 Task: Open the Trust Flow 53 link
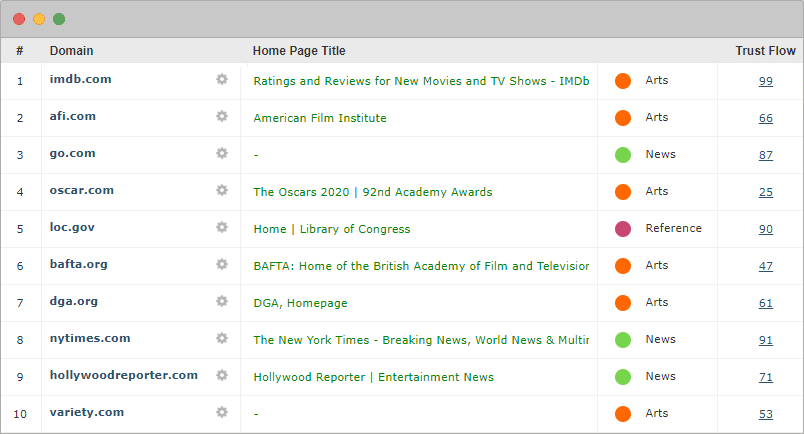(766, 414)
